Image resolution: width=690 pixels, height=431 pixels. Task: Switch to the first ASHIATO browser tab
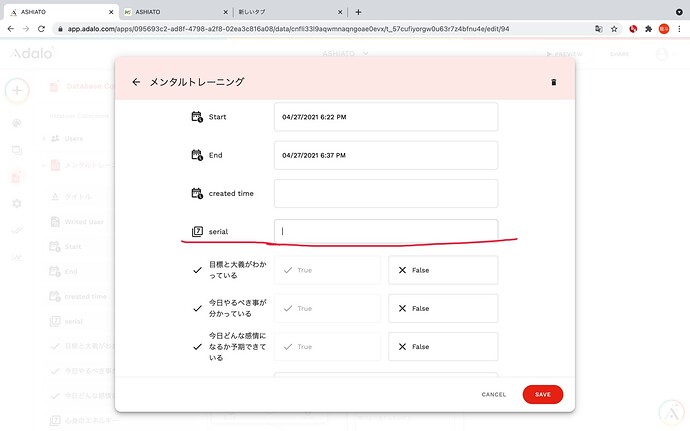[59, 12]
